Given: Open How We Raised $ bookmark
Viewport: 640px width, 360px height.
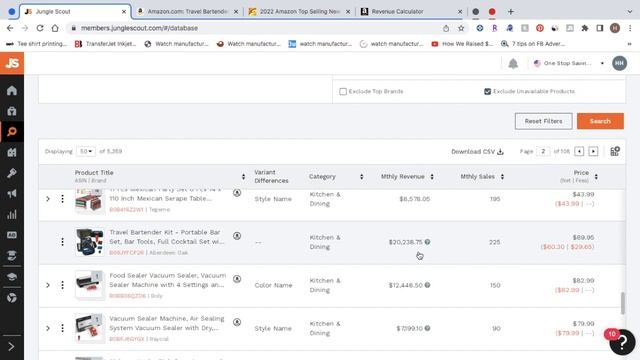Looking at the screenshot, I should click(x=462, y=44).
